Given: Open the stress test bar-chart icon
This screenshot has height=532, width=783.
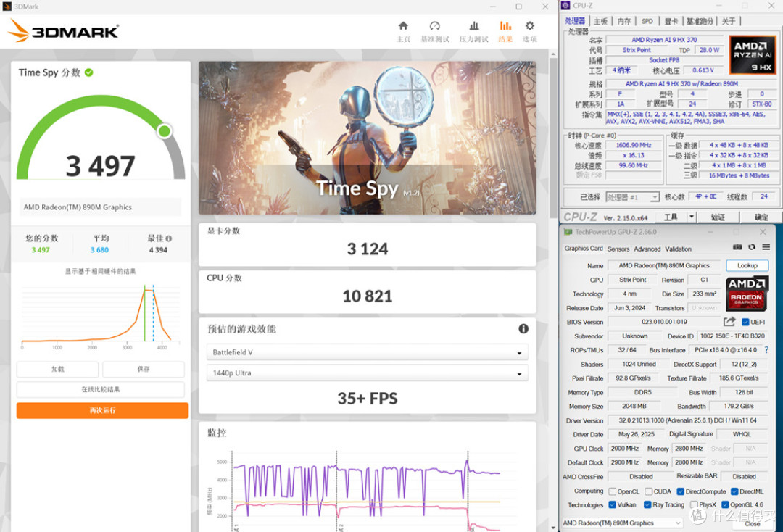Looking at the screenshot, I should click(x=474, y=25).
